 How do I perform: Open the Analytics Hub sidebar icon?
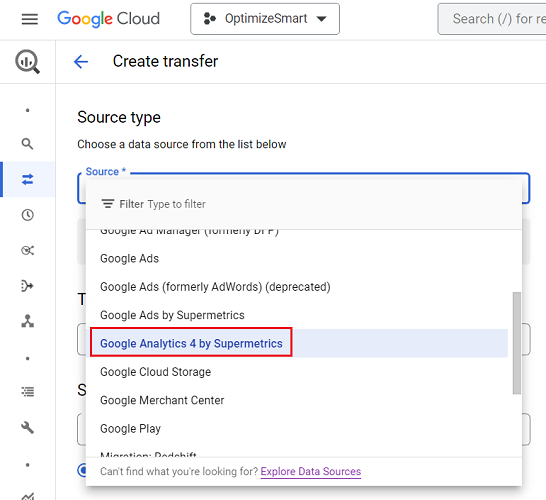point(28,250)
